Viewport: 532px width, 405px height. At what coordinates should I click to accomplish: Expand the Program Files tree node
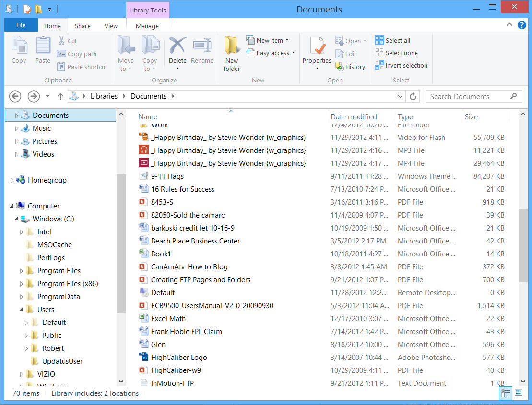click(x=22, y=271)
